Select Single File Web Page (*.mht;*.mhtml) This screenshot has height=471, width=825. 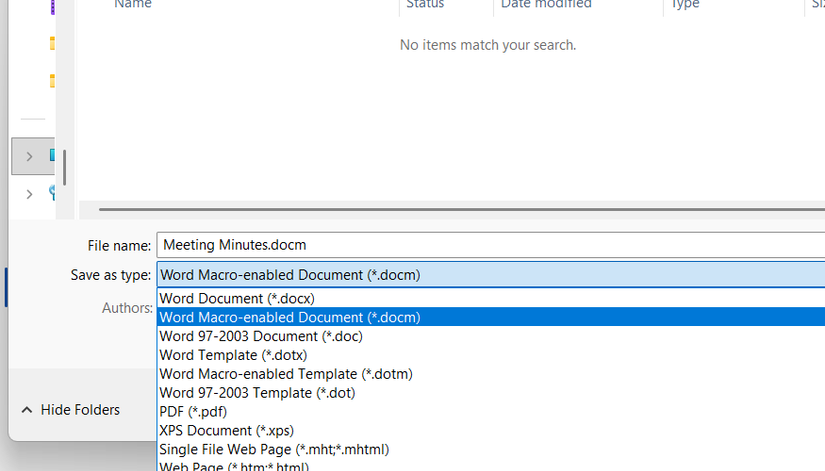[491, 450]
